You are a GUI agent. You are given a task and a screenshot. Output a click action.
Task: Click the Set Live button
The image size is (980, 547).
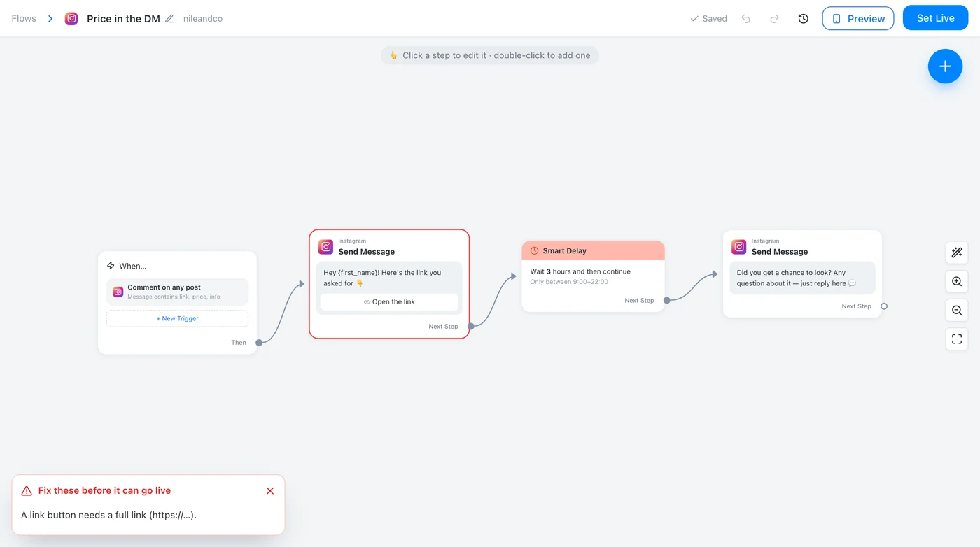click(935, 18)
